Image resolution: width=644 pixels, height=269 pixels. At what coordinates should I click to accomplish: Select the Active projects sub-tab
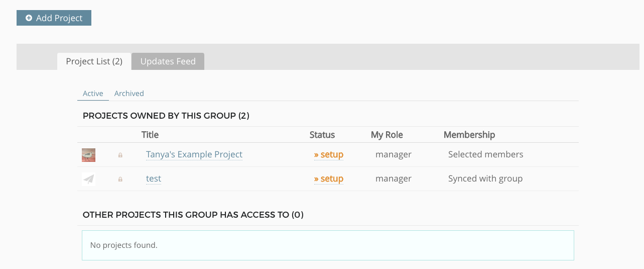pos(93,94)
